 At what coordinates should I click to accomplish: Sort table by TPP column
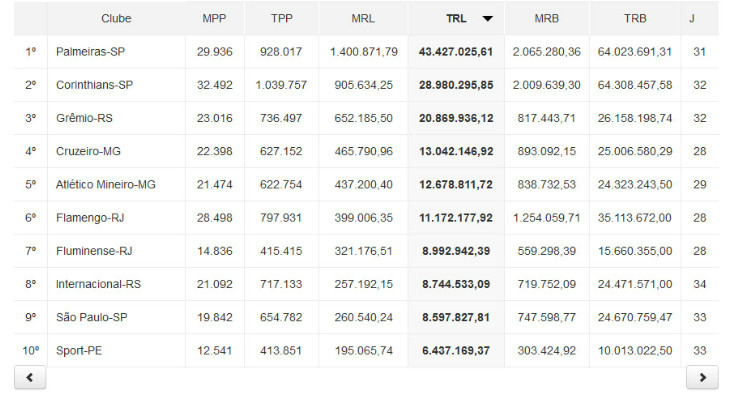tap(281, 19)
